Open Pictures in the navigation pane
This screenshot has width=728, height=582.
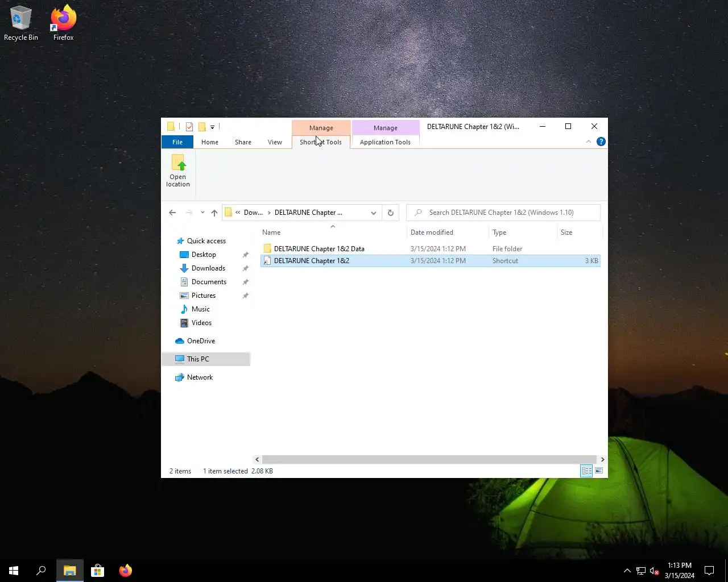click(204, 296)
